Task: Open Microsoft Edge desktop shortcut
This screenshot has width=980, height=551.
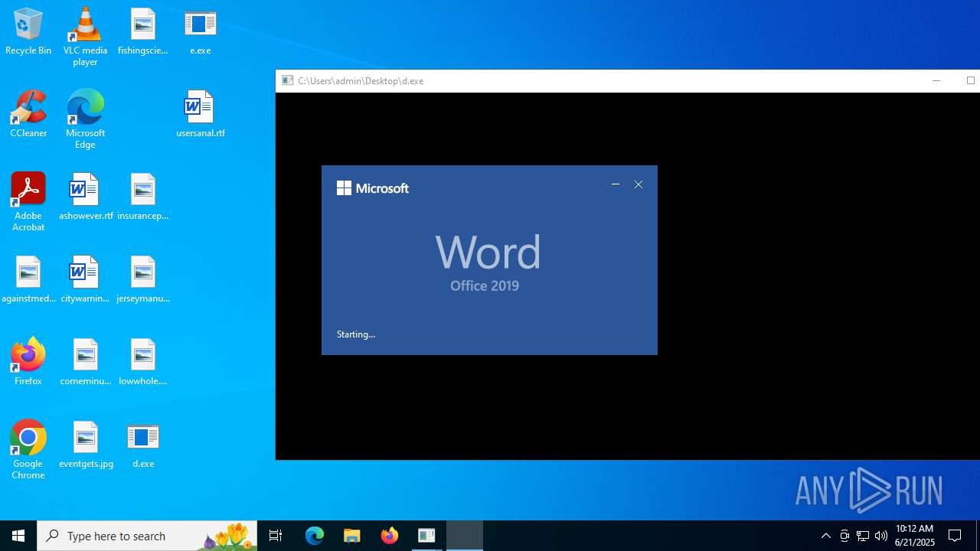Action: [85, 119]
